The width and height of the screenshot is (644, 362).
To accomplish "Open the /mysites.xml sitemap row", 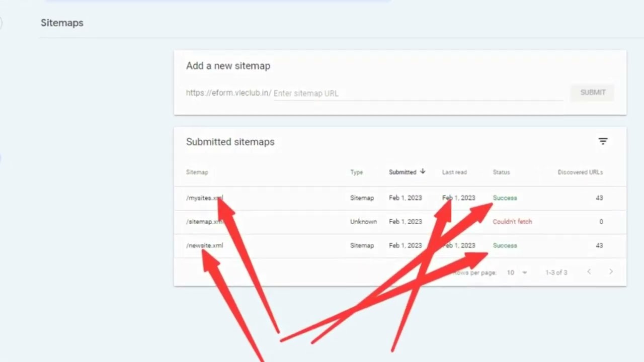I will click(400, 198).
